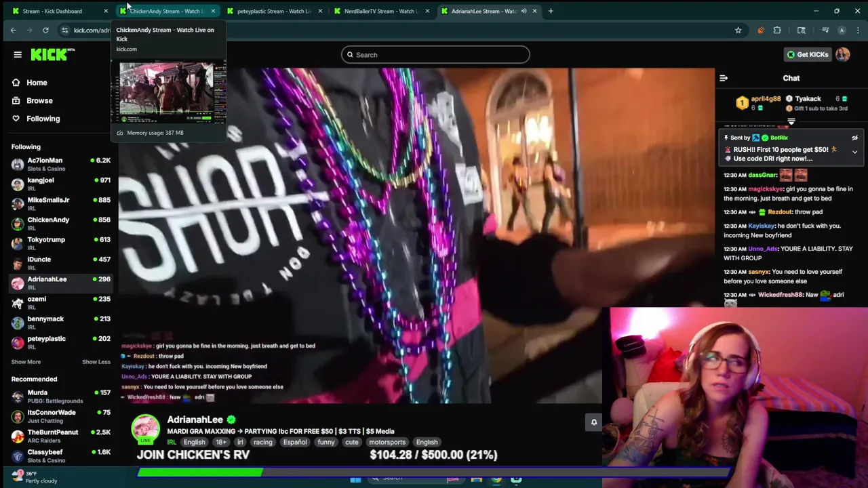
Task: Click the orange extension icon in toolbar
Action: (x=760, y=30)
